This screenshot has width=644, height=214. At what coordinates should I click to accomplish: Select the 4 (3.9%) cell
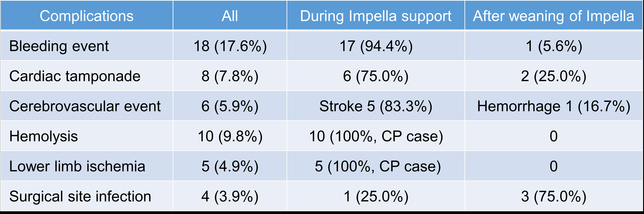(230, 196)
